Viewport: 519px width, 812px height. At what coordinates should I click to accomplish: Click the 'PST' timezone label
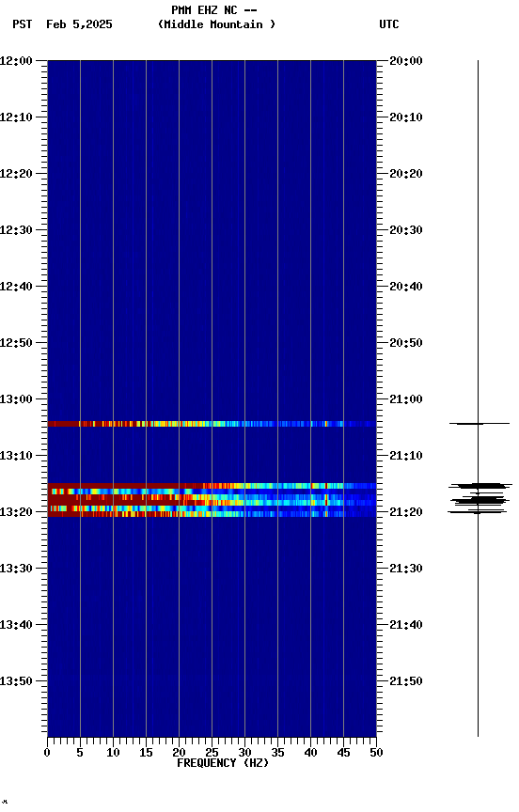coord(23,24)
